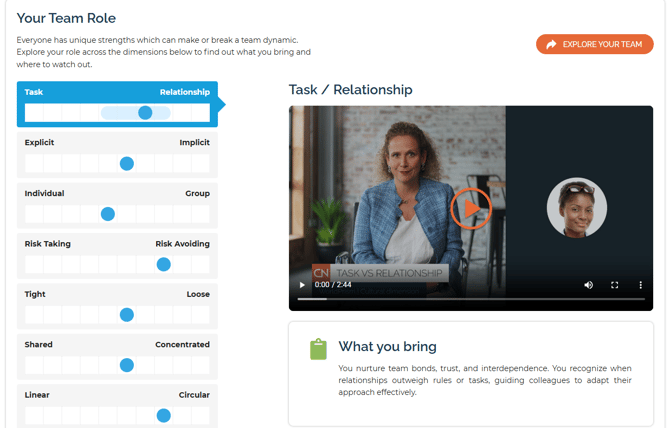
Task: Click the orange play button on video
Action: click(x=471, y=208)
